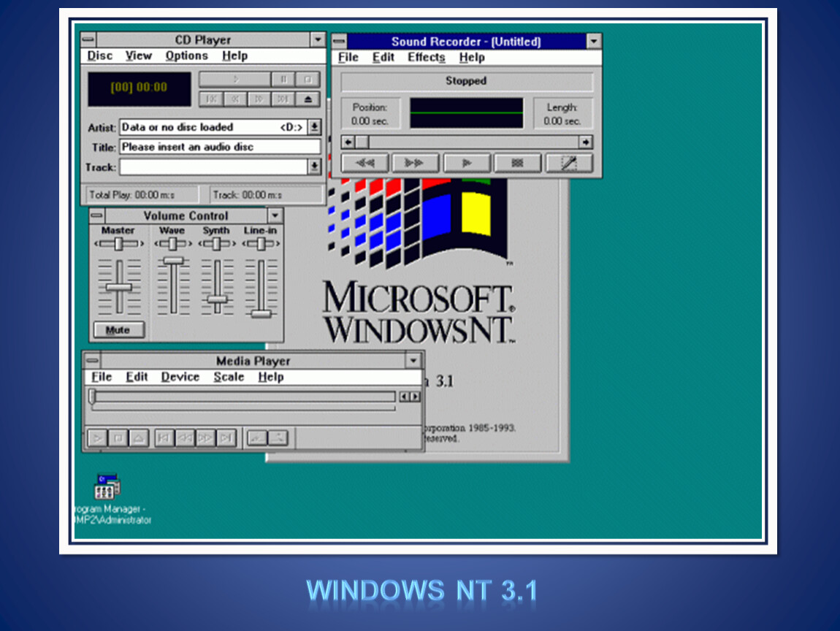The width and height of the screenshot is (840, 631).
Task: Click Play button in Media Player
Action: coord(97,438)
